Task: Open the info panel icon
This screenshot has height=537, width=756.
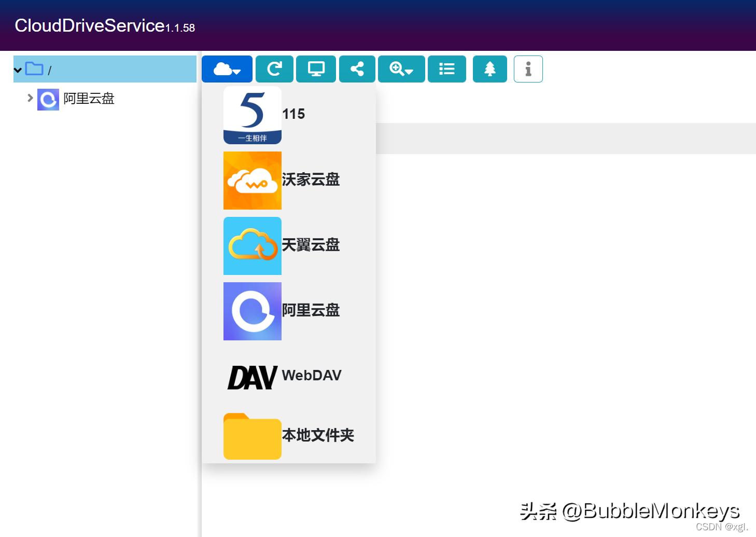Action: pyautogui.click(x=528, y=68)
